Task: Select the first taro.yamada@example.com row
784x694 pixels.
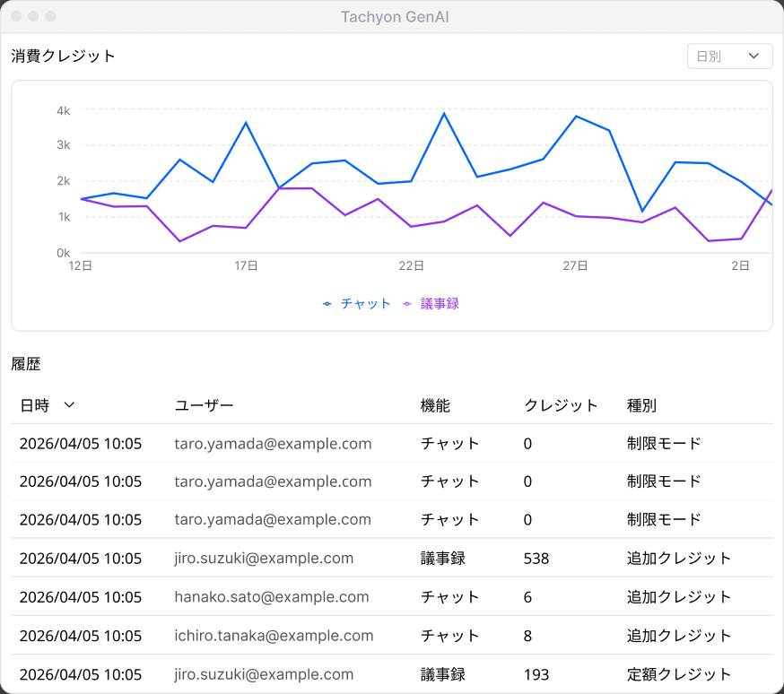Action: pyautogui.click(x=392, y=443)
